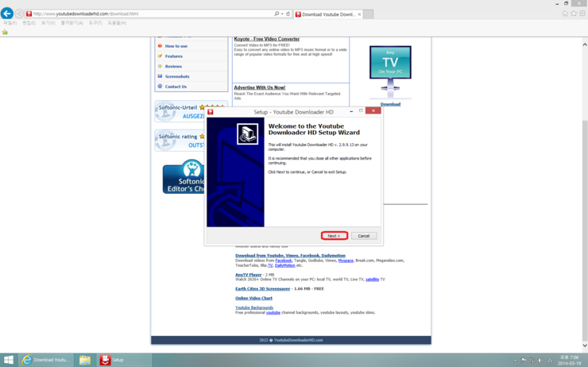Open the 도구(T) menu
The width and height of the screenshot is (588, 367).
click(x=95, y=23)
